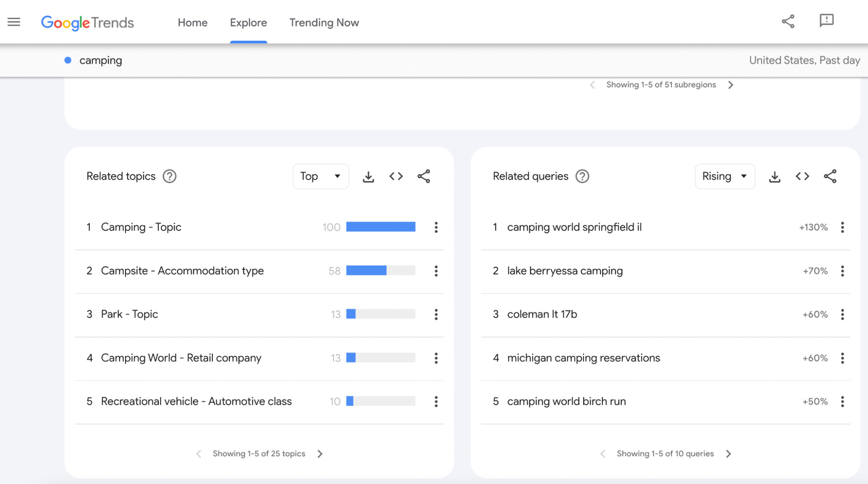Open options menu for Camping - Topic
This screenshot has height=484, width=868.
[436, 227]
